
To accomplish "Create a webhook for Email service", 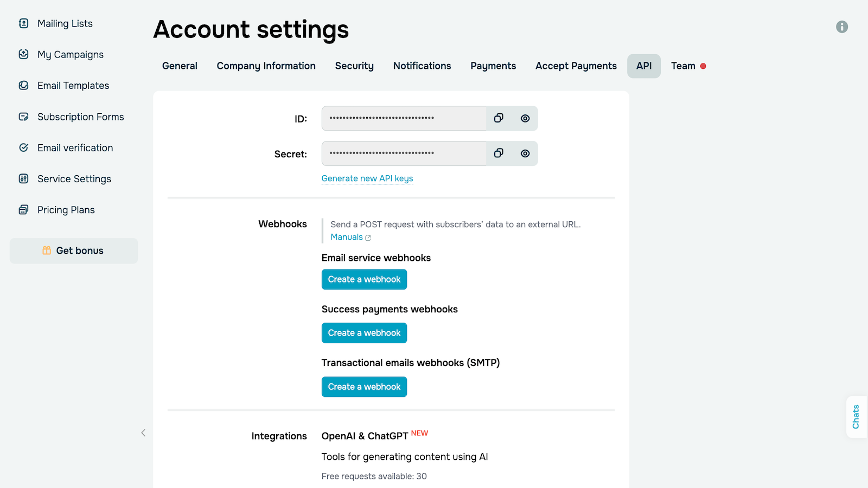I will pyautogui.click(x=364, y=279).
